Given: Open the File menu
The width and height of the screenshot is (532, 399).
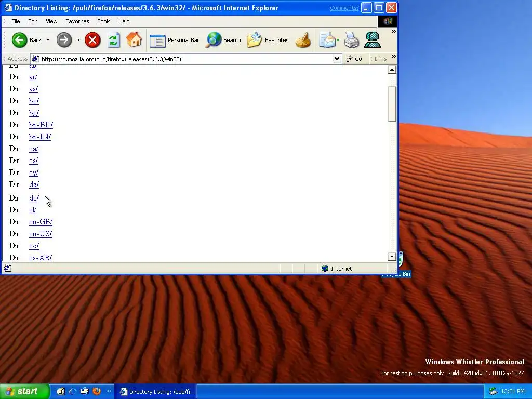Looking at the screenshot, I should pyautogui.click(x=16, y=21).
